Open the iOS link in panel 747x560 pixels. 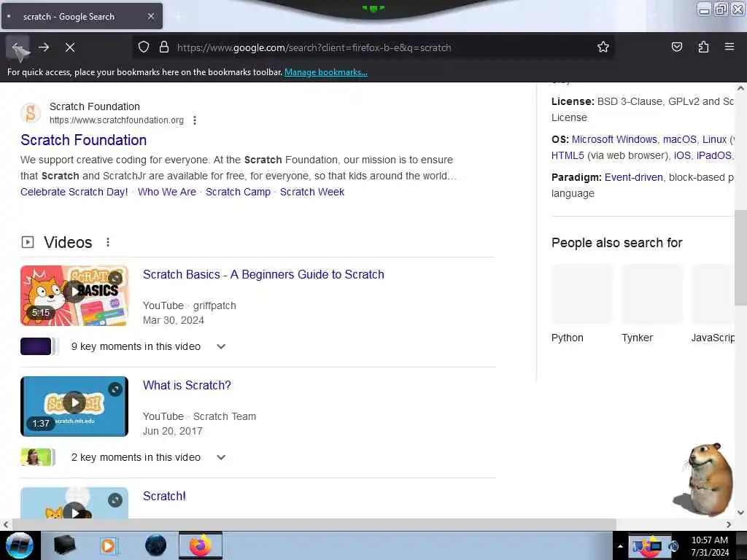[682, 156]
